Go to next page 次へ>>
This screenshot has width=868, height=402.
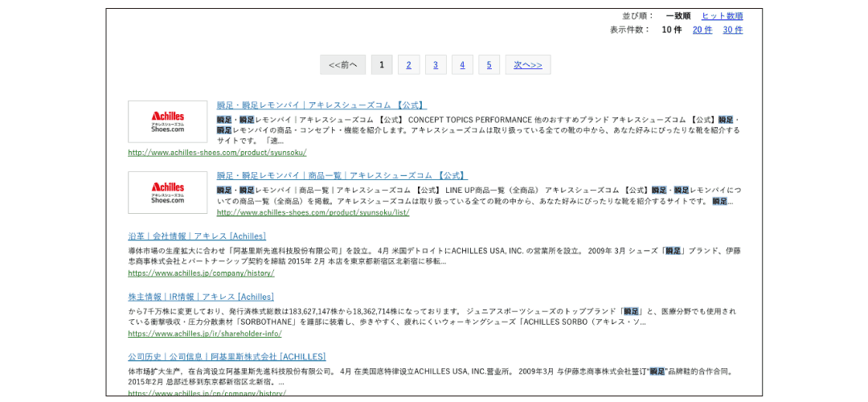pos(528,65)
